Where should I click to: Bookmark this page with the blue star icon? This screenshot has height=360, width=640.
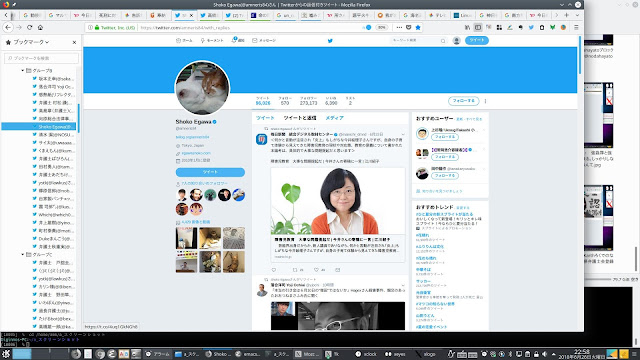418,27
